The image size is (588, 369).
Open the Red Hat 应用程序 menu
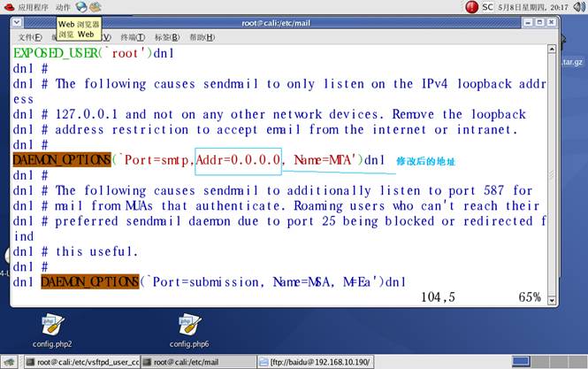[x=27, y=7]
